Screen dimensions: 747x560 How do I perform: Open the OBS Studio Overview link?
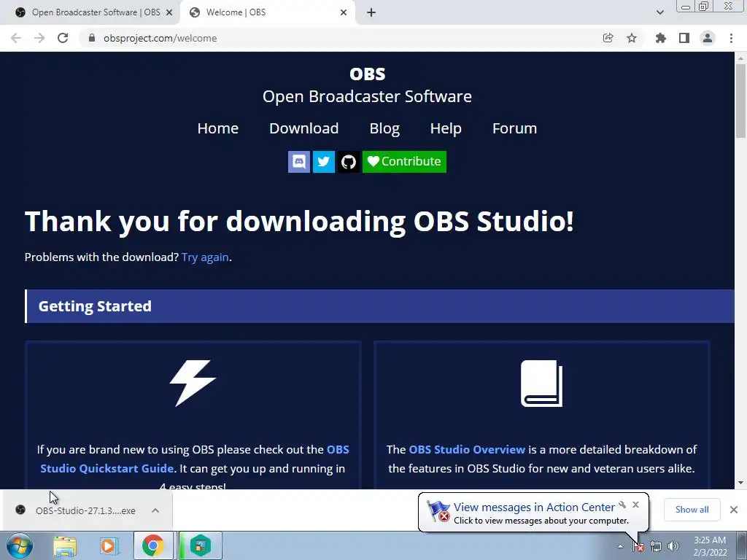point(467,449)
